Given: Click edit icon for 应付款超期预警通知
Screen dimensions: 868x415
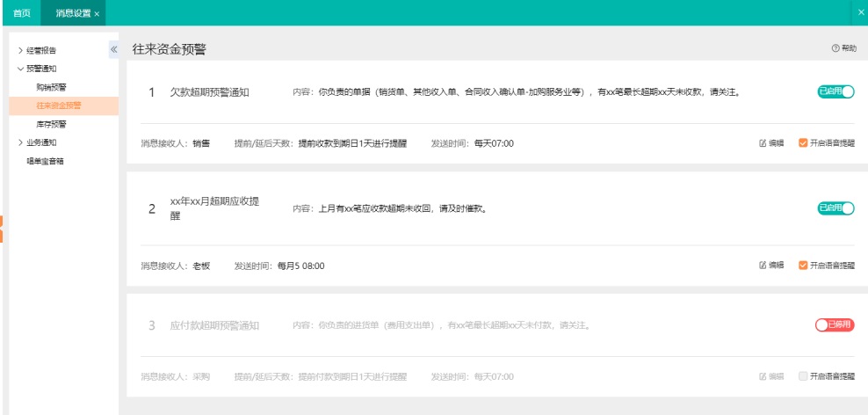Looking at the screenshot, I should click(763, 376).
